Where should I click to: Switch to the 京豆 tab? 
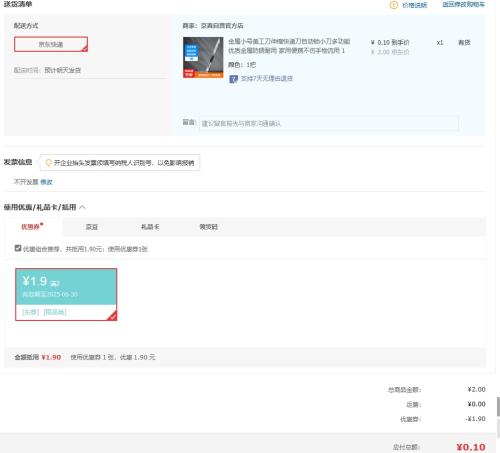click(x=92, y=227)
